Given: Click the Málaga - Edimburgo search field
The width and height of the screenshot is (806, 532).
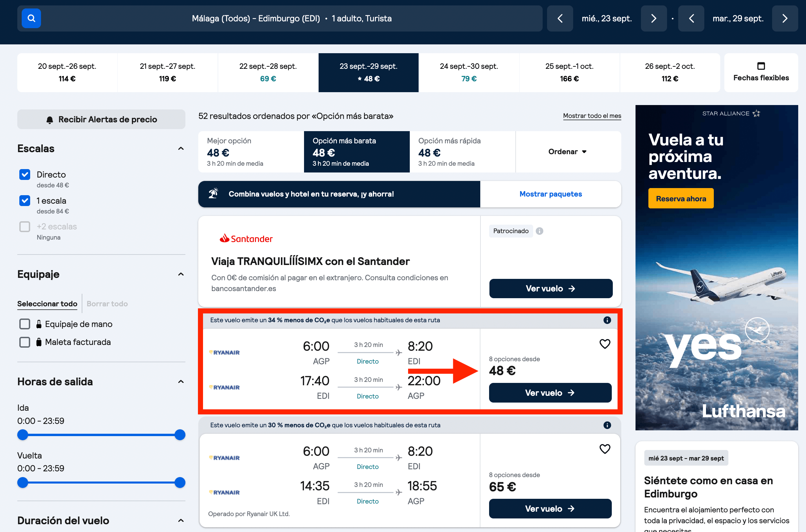Looking at the screenshot, I should point(280,18).
